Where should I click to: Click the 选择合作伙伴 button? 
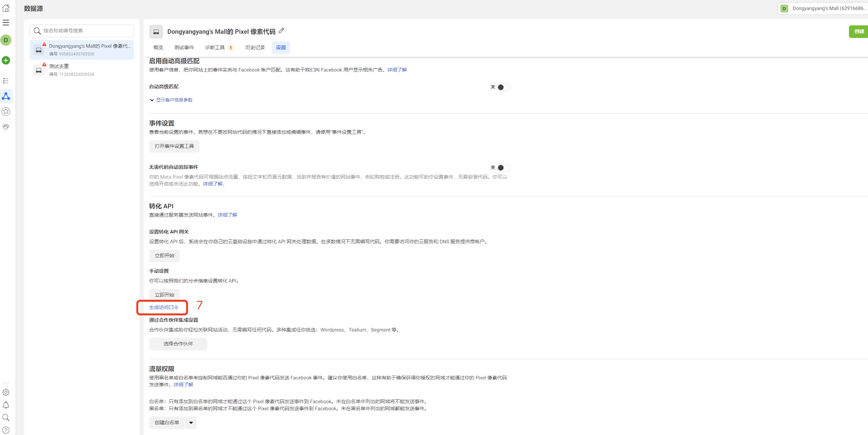[178, 344]
